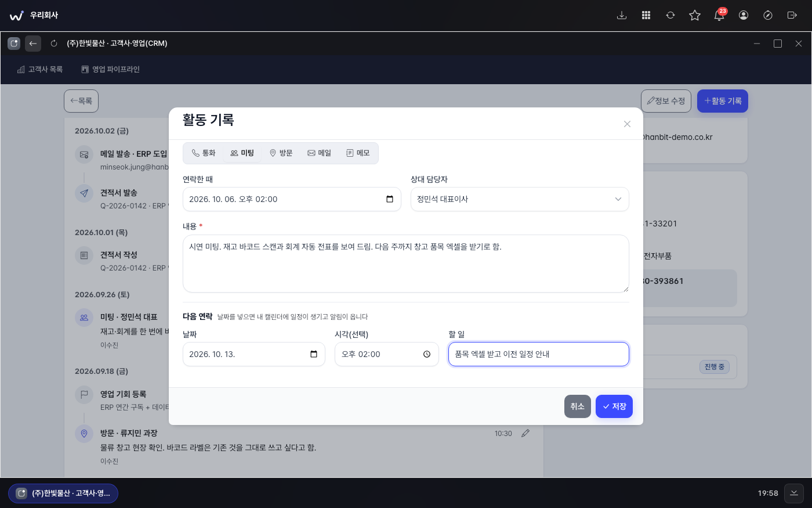Open the 영업 파이프라인 menu
Viewport: 812px width, 508px height.
(x=111, y=70)
